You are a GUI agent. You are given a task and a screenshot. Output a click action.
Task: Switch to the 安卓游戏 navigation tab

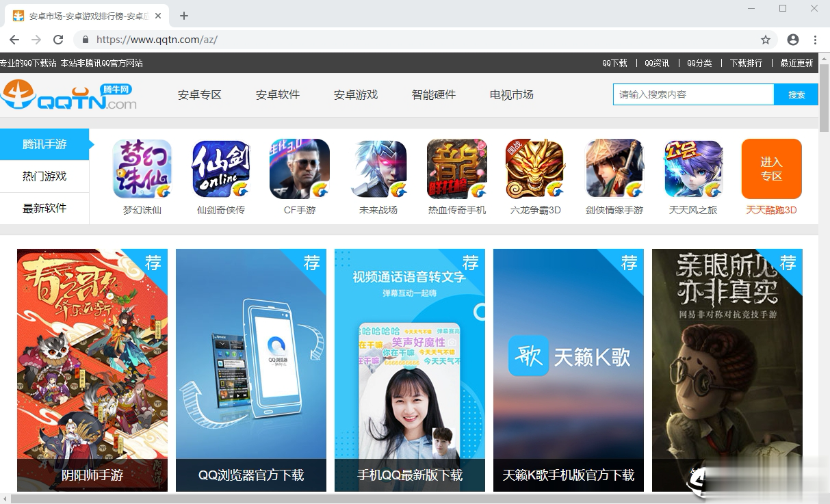pos(356,94)
